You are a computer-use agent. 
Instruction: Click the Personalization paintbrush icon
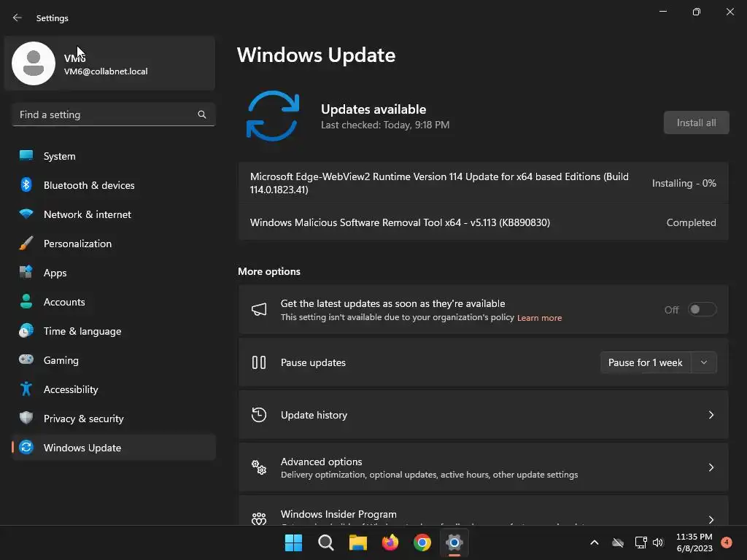click(26, 243)
